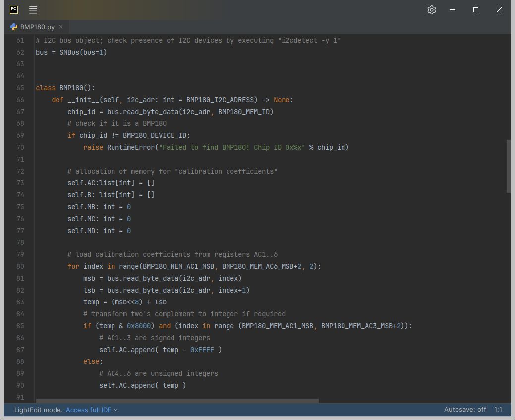Image resolution: width=515 pixels, height=420 pixels.
Task: Click the vertical scrollbar thumb
Action: pyautogui.click(x=508, y=166)
